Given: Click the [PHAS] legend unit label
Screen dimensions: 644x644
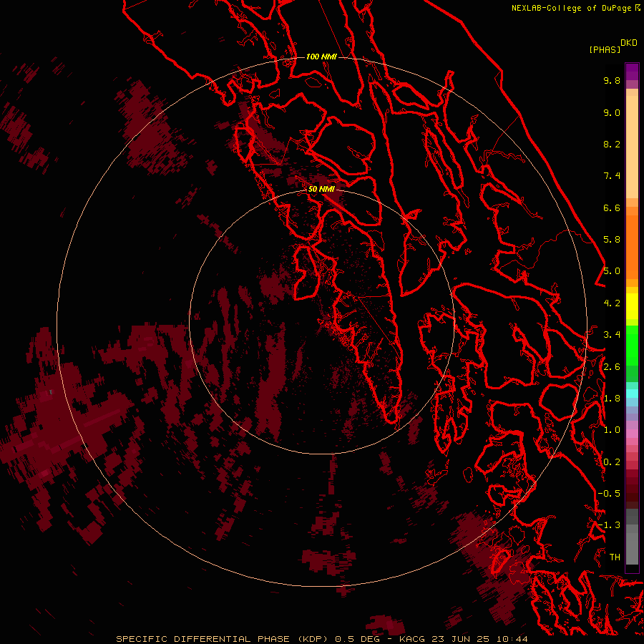Looking at the screenshot, I should tap(605, 49).
